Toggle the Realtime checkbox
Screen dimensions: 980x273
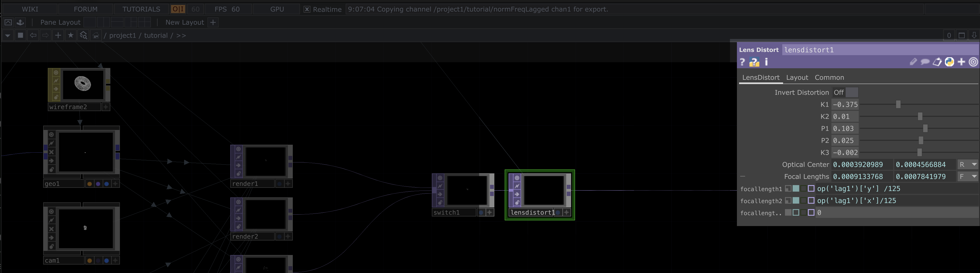307,9
